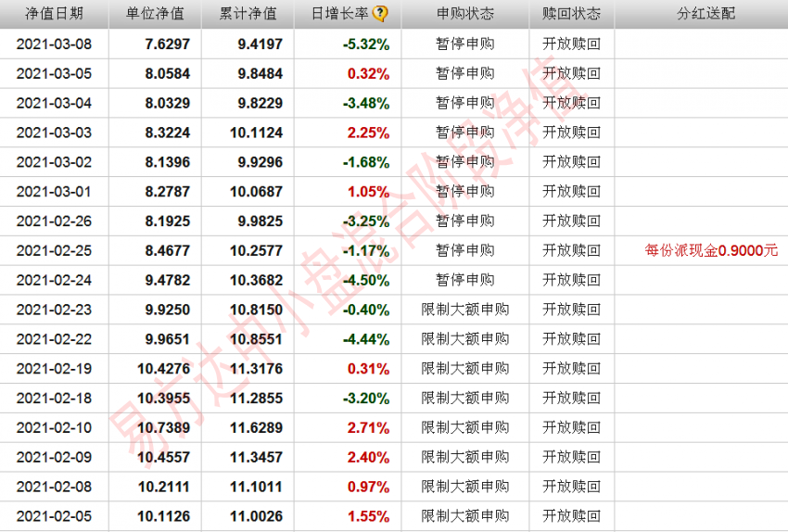Select the 净值日期 column header
The image size is (788, 532).
click(55, 14)
